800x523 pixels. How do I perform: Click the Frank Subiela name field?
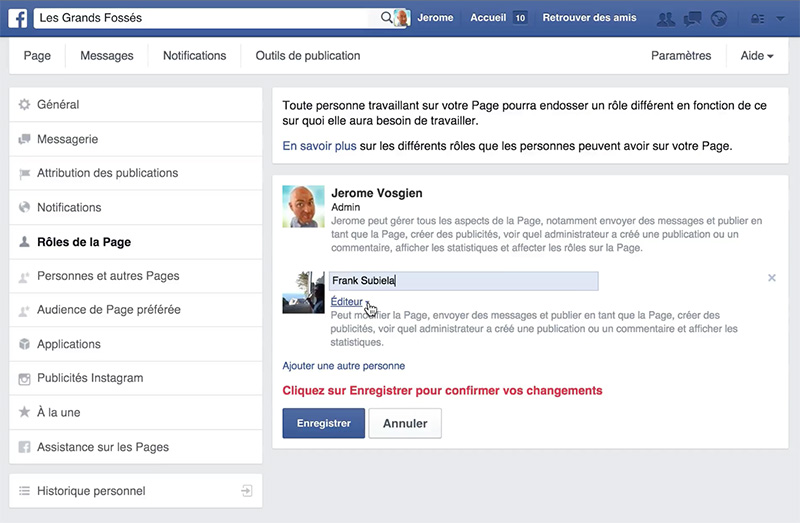click(463, 281)
